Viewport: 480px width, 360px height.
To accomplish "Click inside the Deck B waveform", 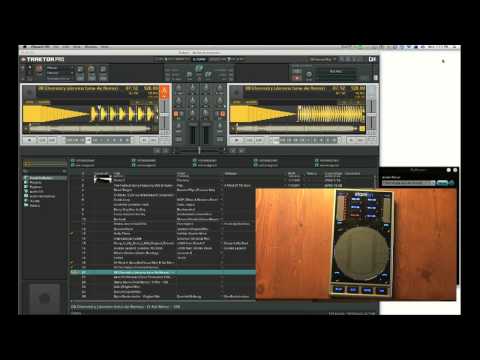I will coord(297,114).
